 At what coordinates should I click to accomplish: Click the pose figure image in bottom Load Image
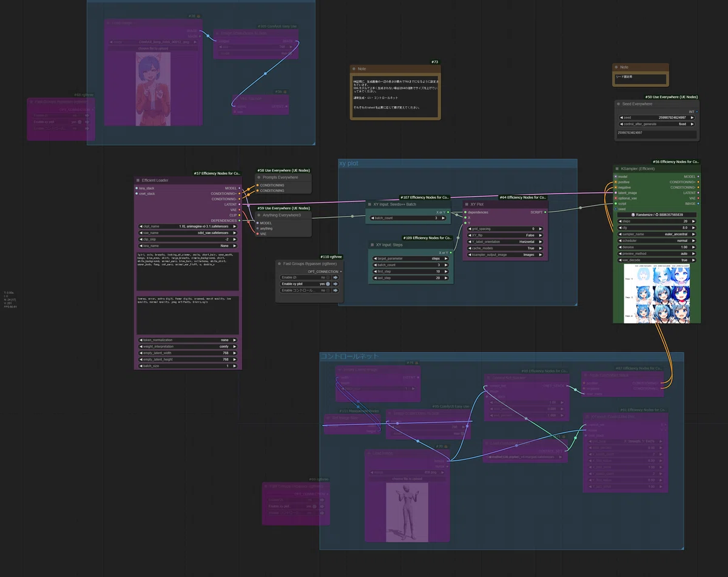[407, 511]
